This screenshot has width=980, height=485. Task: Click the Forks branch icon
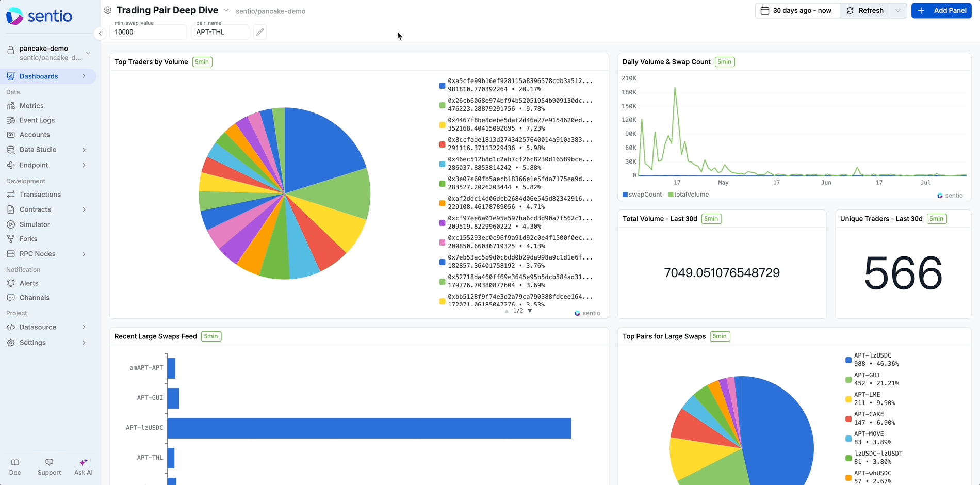point(10,239)
